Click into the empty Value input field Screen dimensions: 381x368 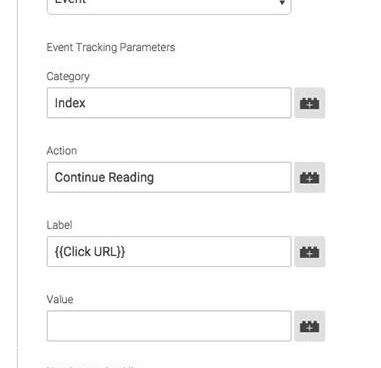coord(169,326)
